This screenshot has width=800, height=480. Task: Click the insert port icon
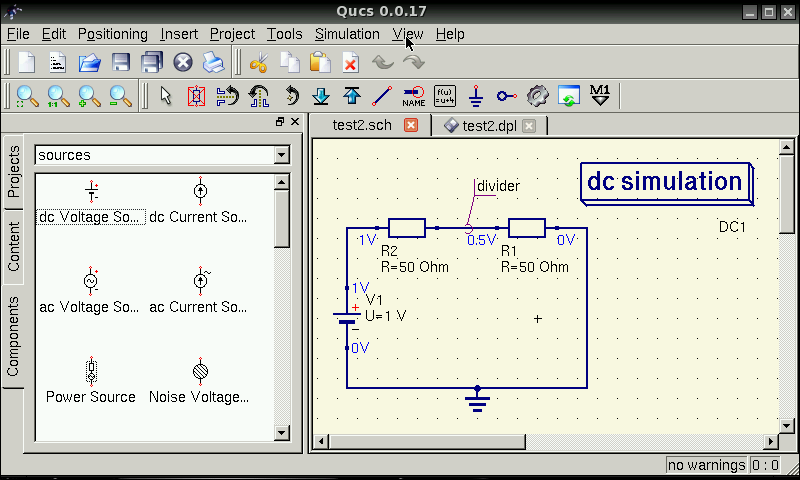[507, 96]
